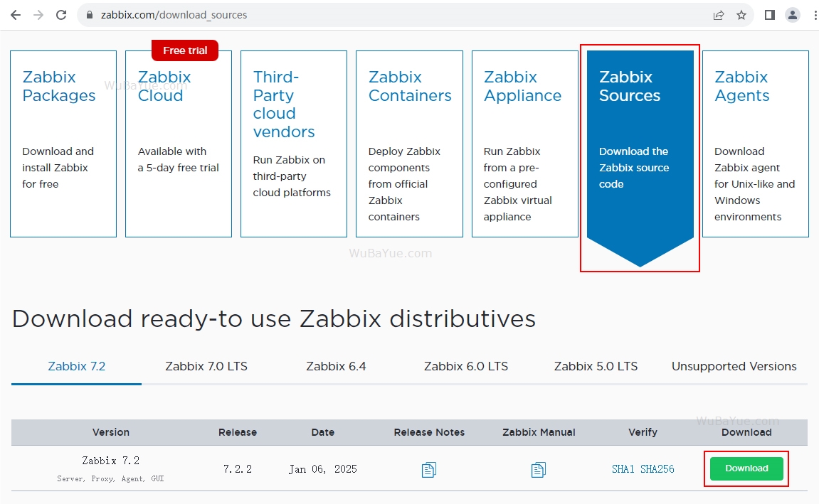Toggle the browser side panel
This screenshot has height=504, width=819.
[x=769, y=15]
